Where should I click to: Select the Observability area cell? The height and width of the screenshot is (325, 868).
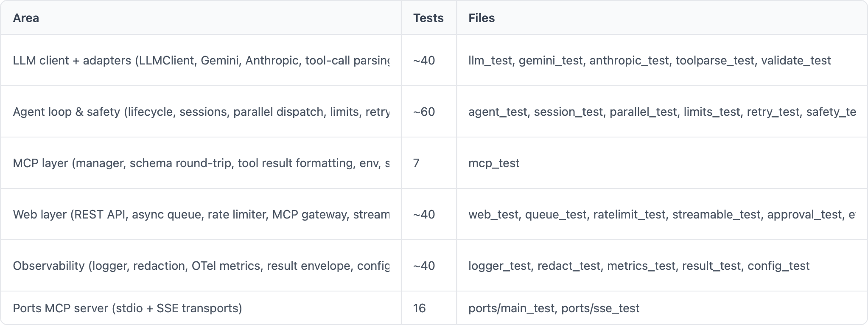coord(201,266)
